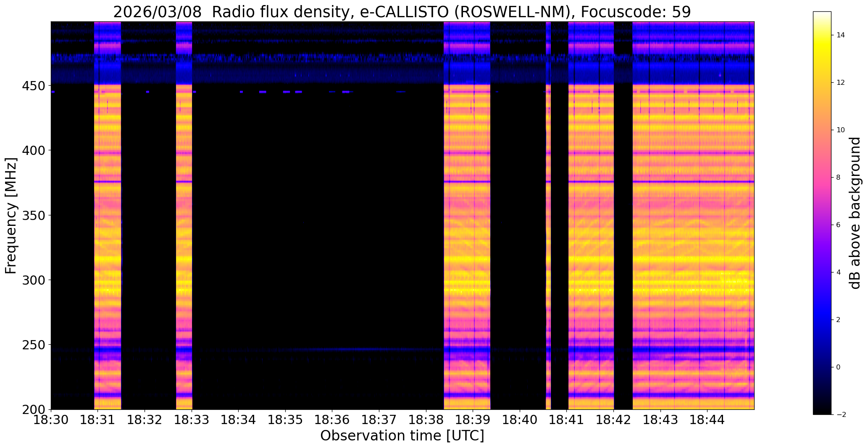The image size is (868, 448).
Task: Click the 'dB above background' colorbar label
Action: coord(855,213)
